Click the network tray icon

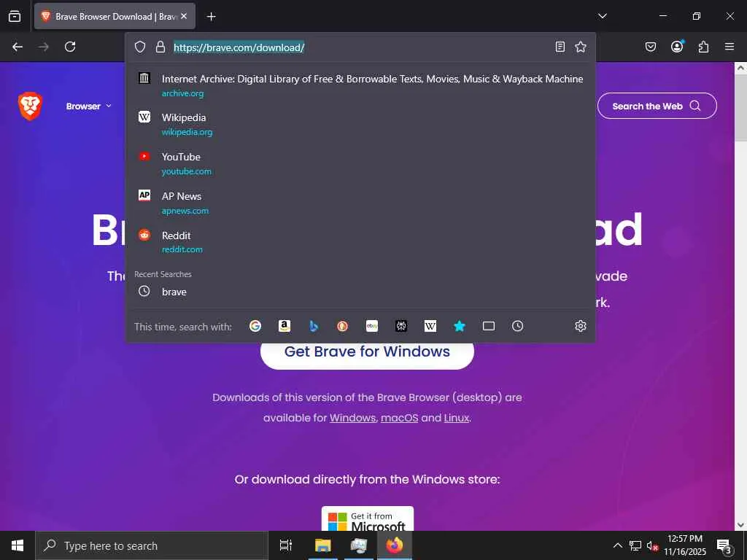tap(635, 545)
